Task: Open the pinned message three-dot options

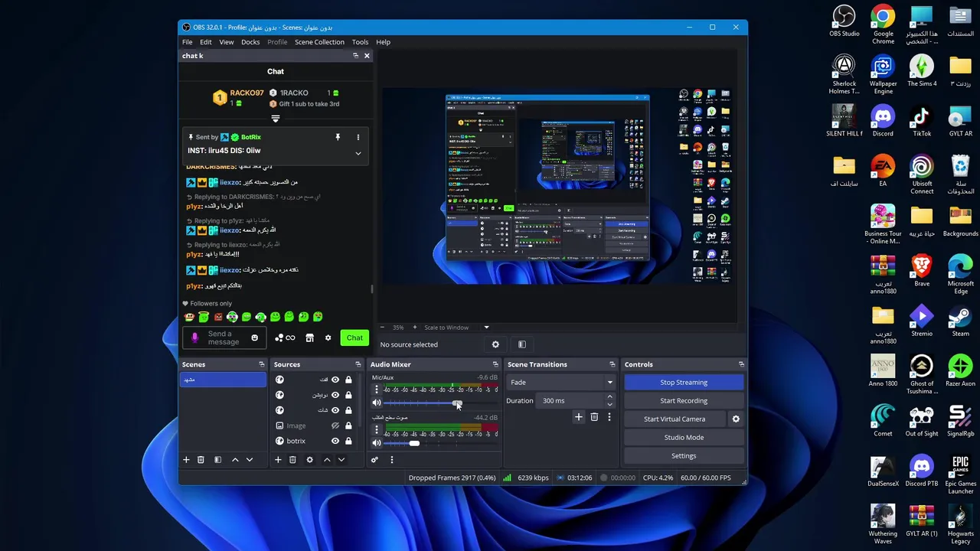Action: 358,138
